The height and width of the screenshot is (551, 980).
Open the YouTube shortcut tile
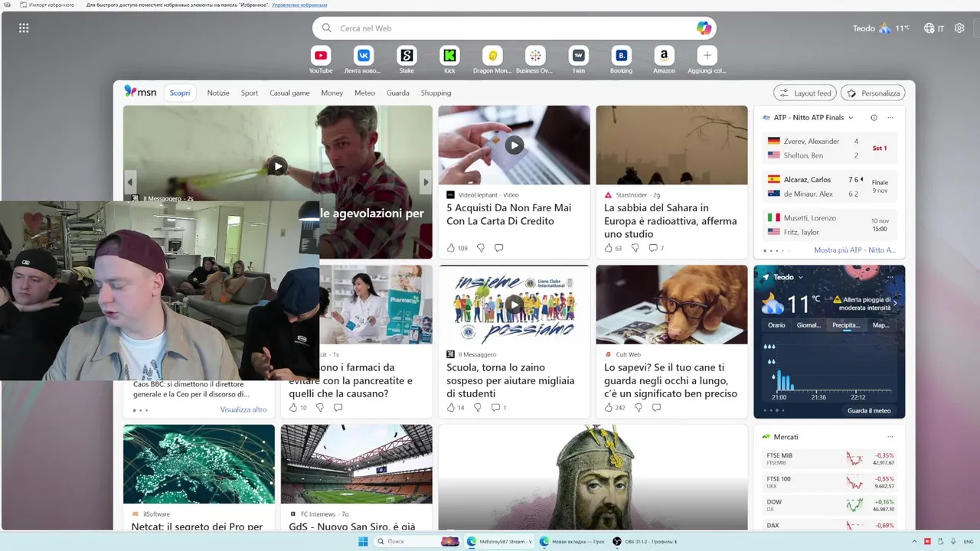pos(321,55)
